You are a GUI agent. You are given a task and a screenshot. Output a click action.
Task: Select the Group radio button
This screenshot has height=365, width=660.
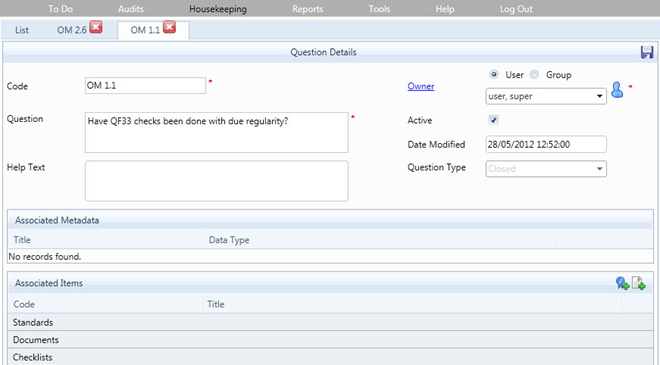click(x=534, y=75)
